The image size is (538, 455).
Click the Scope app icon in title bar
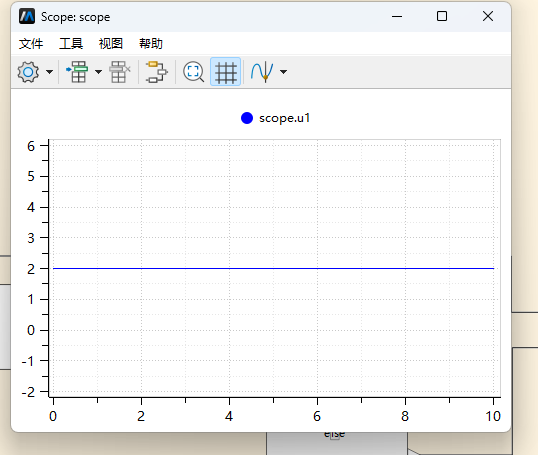(27, 16)
